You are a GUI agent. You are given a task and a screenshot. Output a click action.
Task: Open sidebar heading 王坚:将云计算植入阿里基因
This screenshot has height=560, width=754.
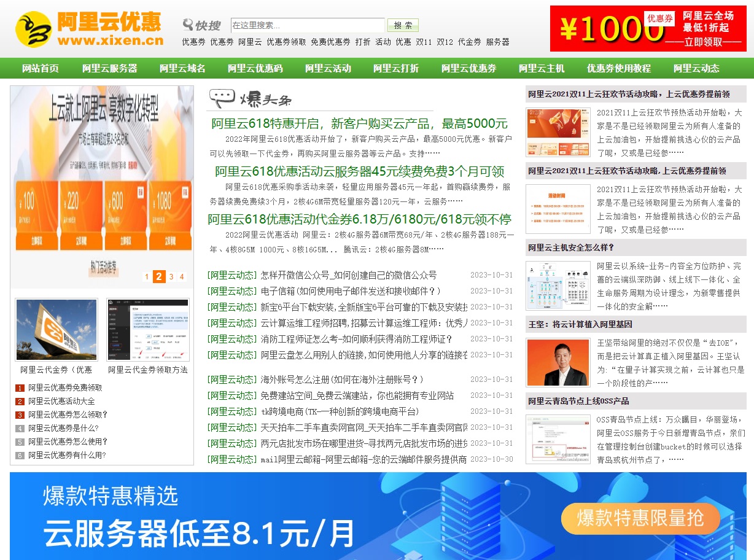[580, 324]
